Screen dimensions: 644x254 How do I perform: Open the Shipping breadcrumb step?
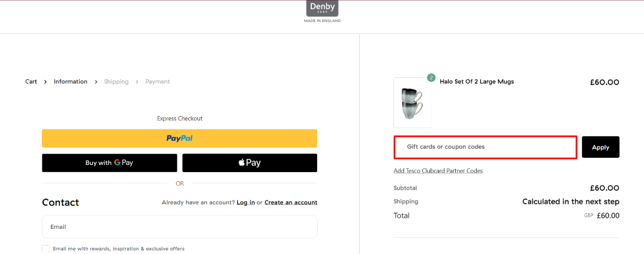(x=116, y=82)
